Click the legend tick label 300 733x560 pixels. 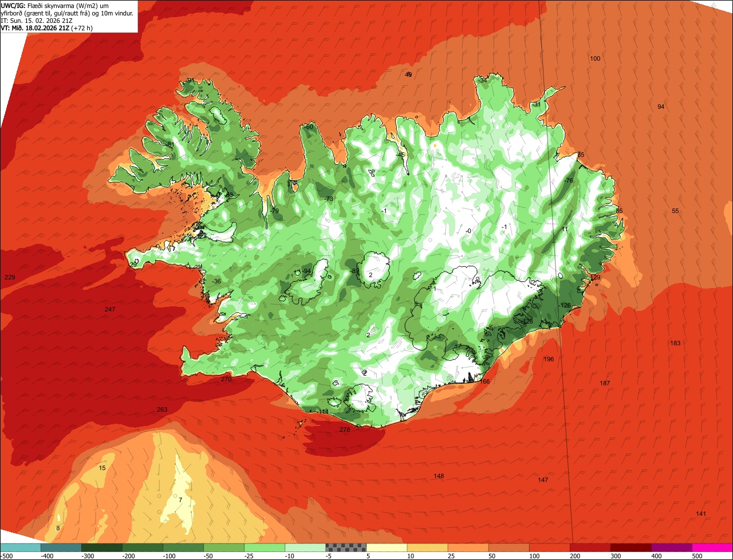pyautogui.click(x=616, y=556)
